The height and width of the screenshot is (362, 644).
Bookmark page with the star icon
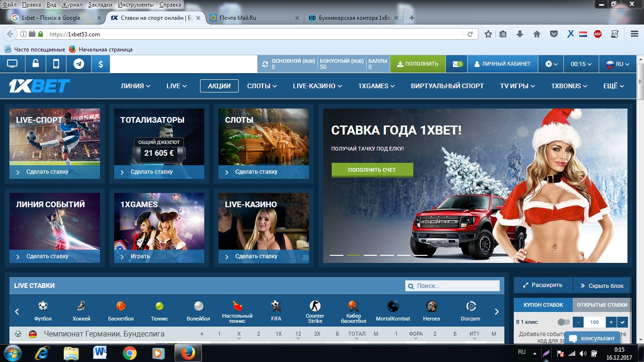488,34
